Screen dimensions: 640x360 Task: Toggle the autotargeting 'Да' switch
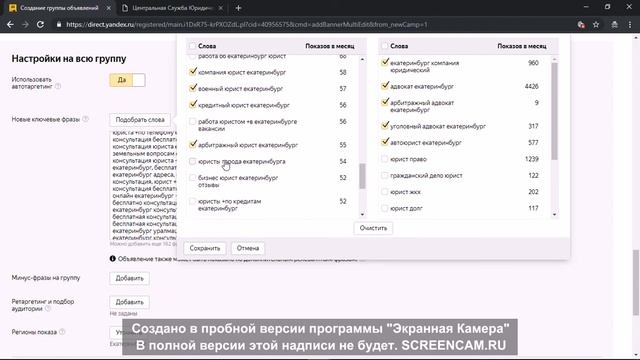click(127, 80)
